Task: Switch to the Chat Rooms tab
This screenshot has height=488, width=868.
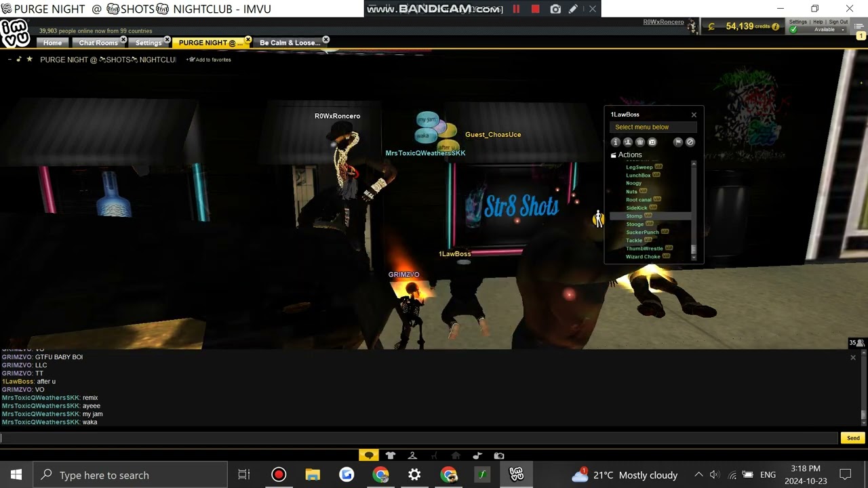Action: (98, 43)
